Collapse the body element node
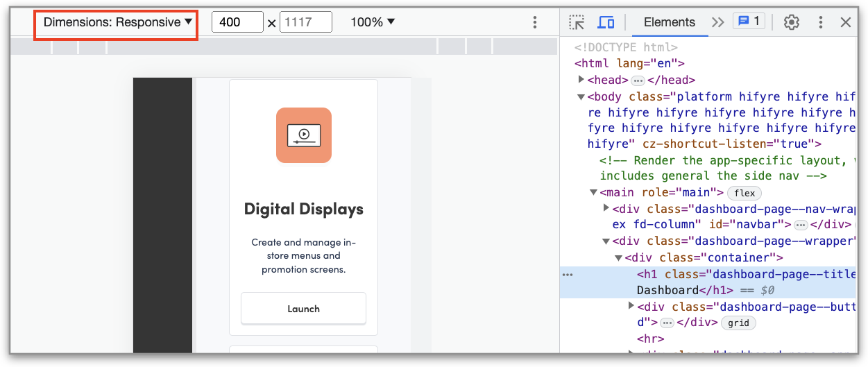 581,96
